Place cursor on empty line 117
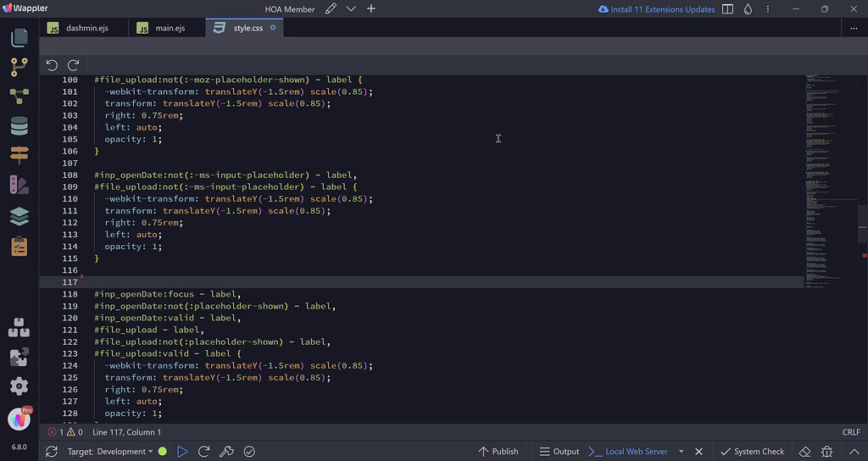 point(420,282)
